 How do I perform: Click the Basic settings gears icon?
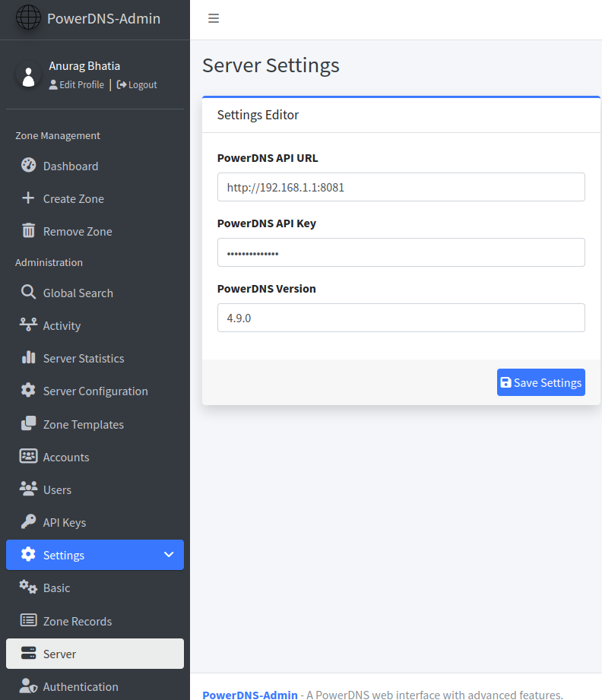(x=28, y=587)
